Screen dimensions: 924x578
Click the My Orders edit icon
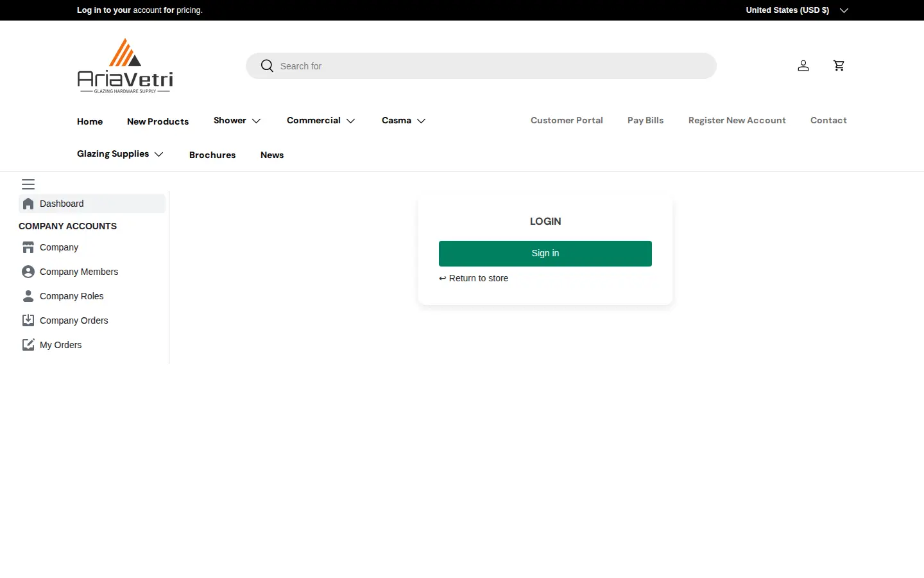(x=28, y=345)
